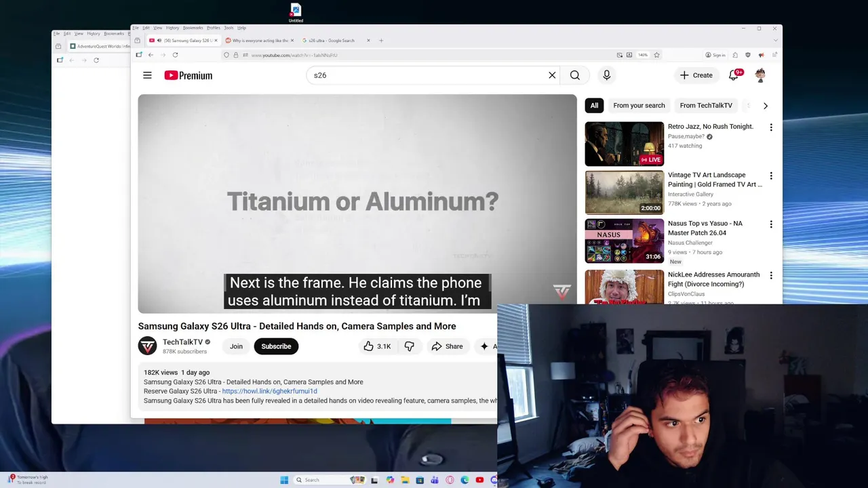Open the File menu in front browser
Viewport: 868px width, 488px height.
136,28
